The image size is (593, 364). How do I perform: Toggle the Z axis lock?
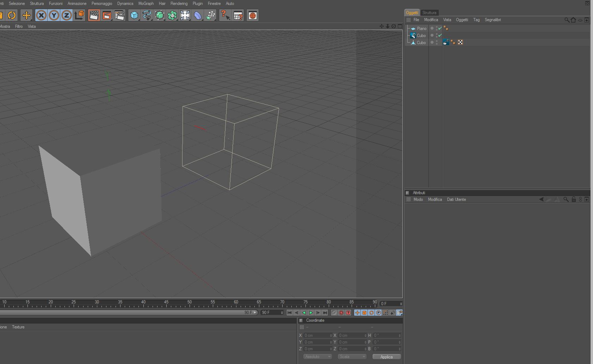[67, 15]
